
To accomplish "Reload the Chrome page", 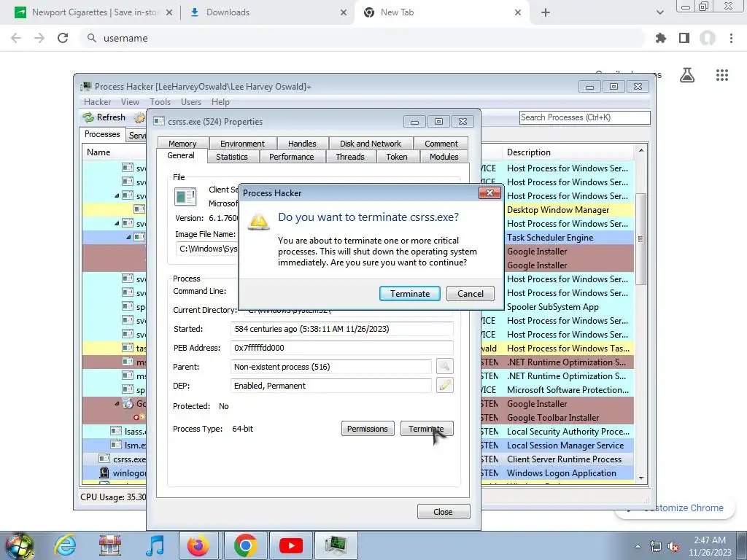I will coord(63,38).
